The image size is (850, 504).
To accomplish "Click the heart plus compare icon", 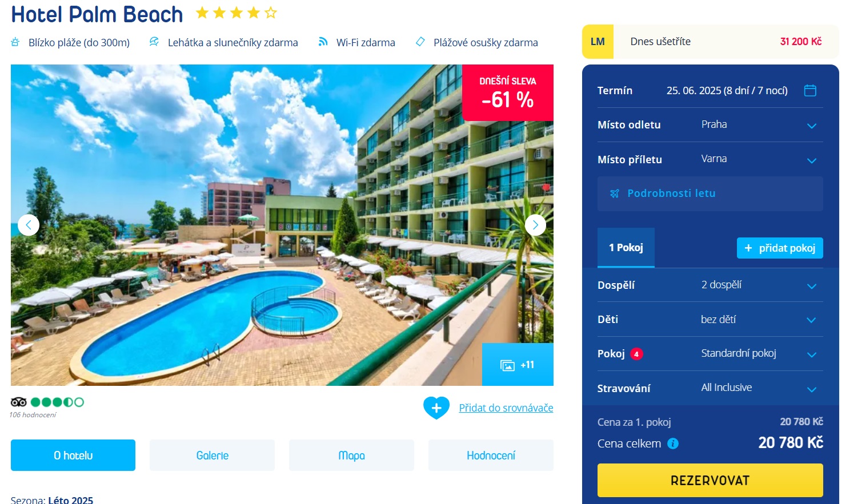I will click(436, 408).
